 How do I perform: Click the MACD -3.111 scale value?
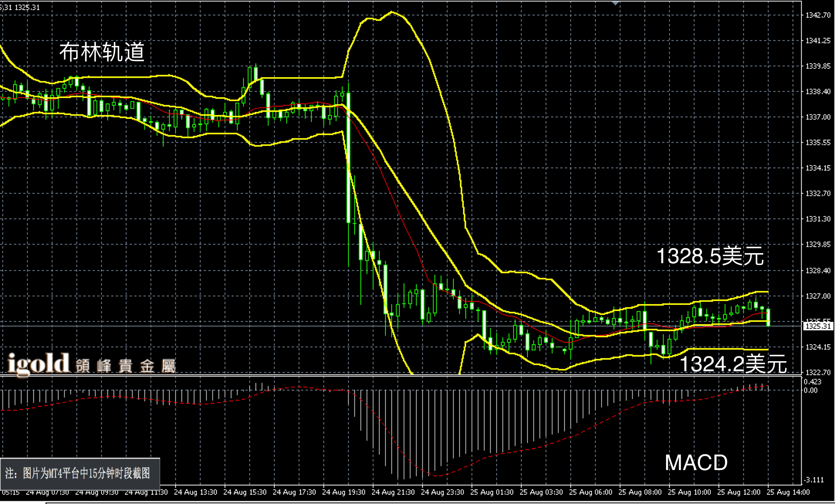click(x=813, y=480)
